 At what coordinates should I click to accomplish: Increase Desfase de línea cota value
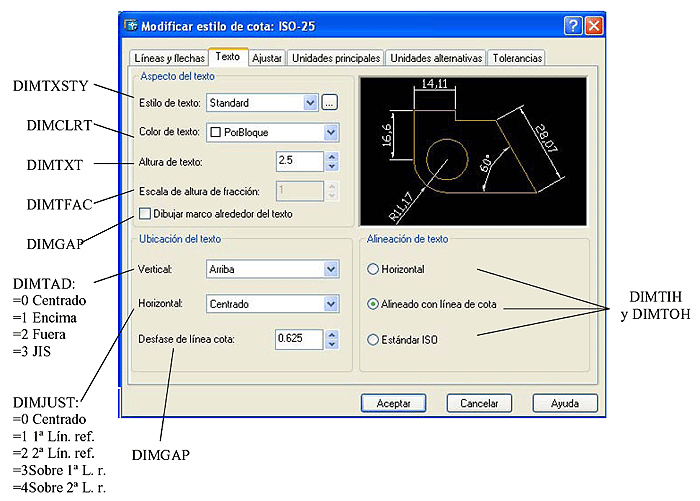click(332, 334)
